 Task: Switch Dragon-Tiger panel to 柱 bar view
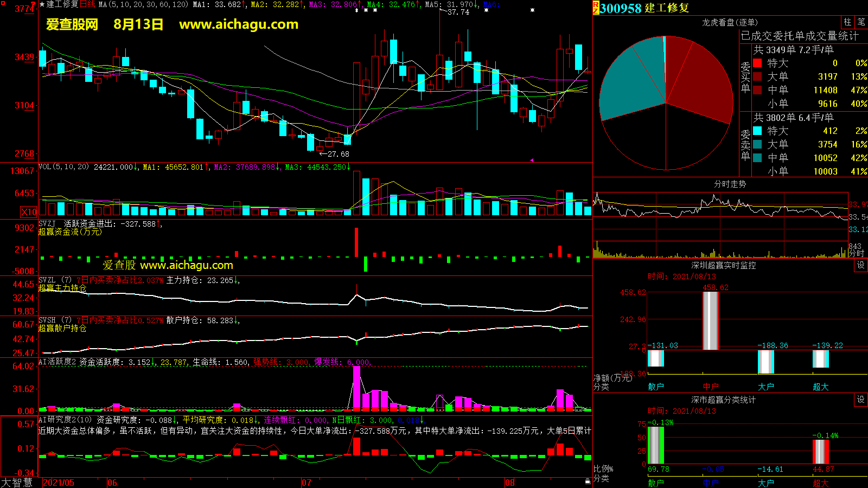pyautogui.click(x=847, y=22)
